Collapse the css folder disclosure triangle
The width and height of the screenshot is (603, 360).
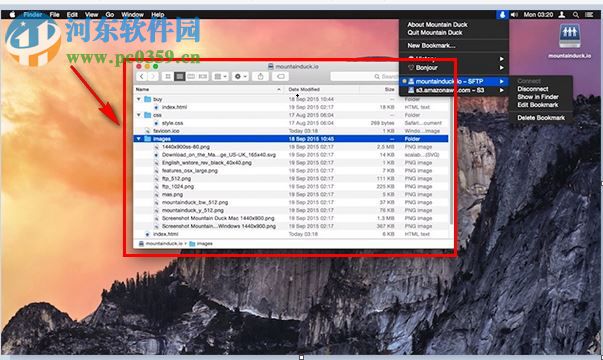coord(139,115)
